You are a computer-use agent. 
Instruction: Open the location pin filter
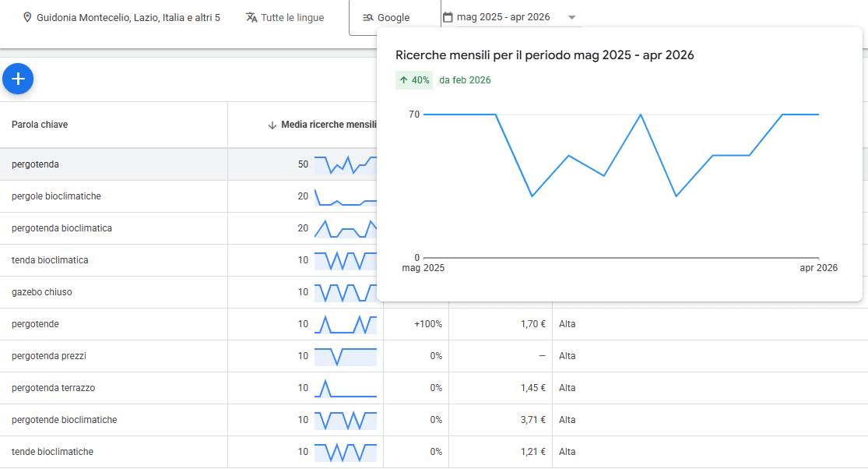[26, 17]
